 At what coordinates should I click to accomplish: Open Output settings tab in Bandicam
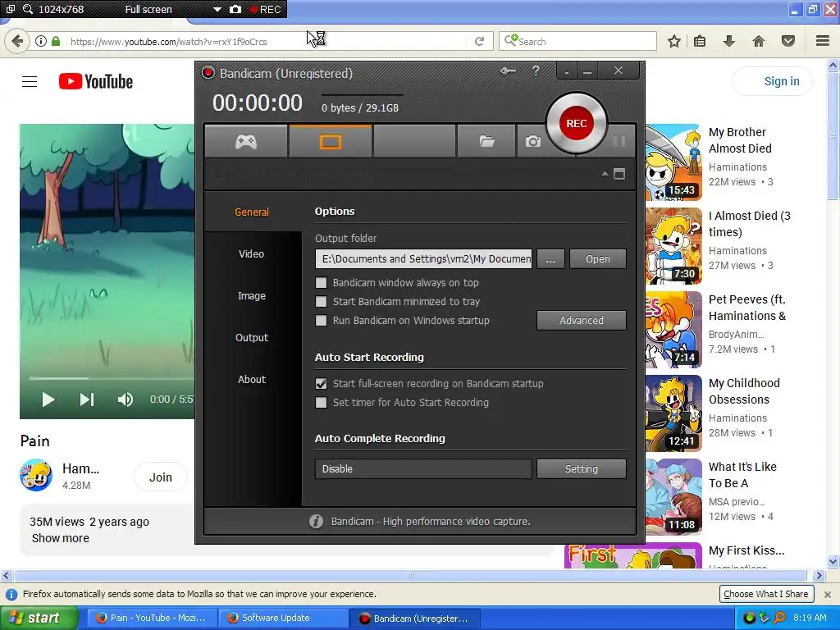tap(252, 337)
